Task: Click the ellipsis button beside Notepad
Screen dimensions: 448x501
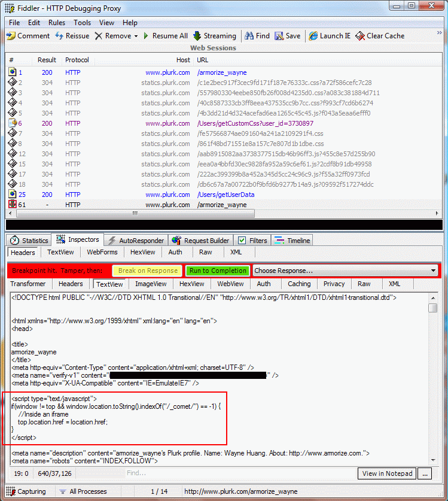Action: (x=425, y=473)
